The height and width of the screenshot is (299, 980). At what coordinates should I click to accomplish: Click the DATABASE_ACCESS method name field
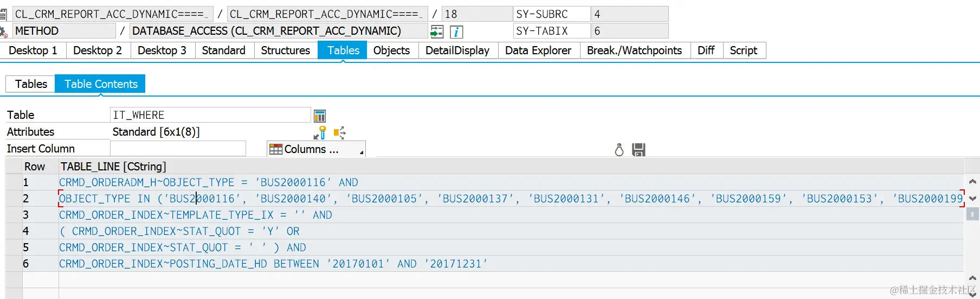click(279, 31)
